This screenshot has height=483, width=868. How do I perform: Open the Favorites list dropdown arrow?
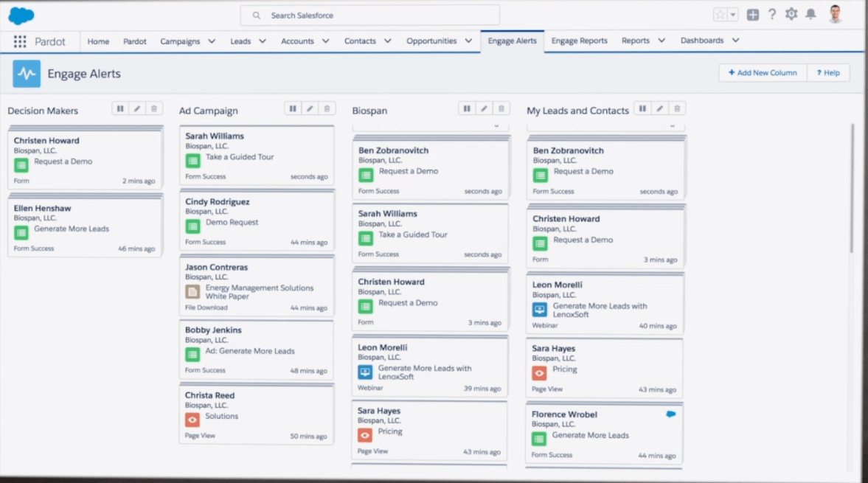click(x=733, y=15)
